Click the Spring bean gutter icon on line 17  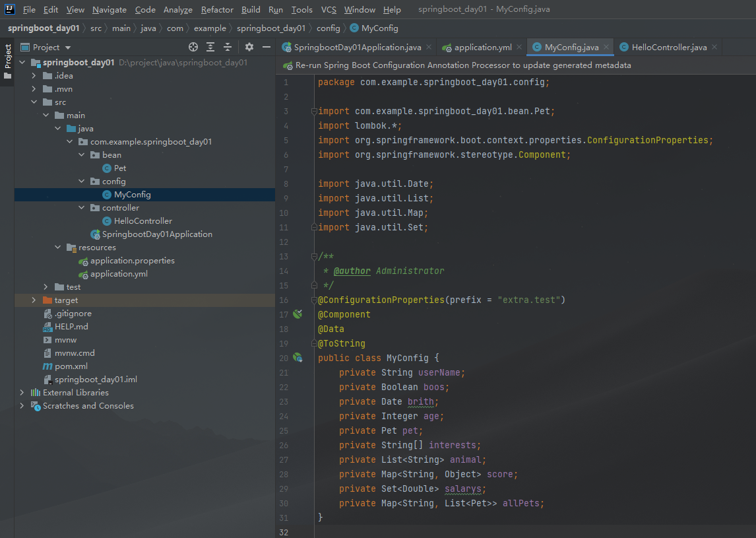click(x=298, y=314)
